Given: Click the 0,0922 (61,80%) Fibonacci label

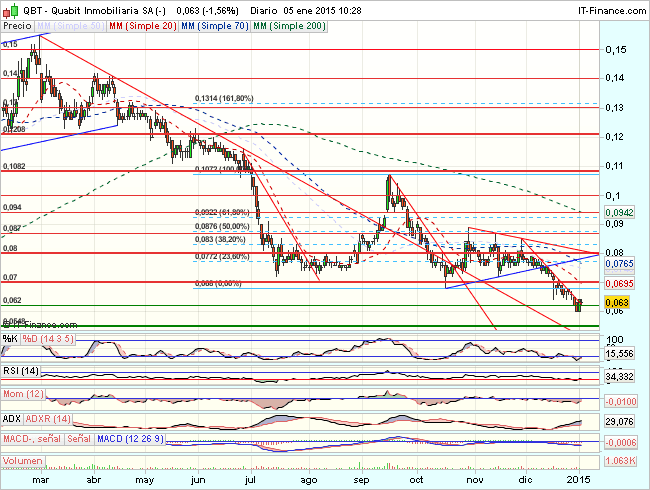Looking at the screenshot, I should [222, 212].
